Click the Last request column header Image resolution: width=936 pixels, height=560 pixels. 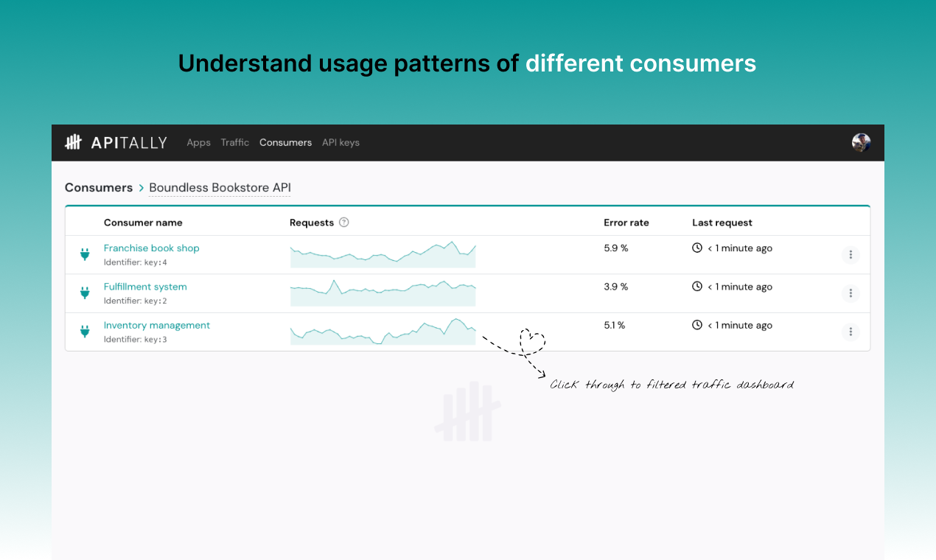722,223
